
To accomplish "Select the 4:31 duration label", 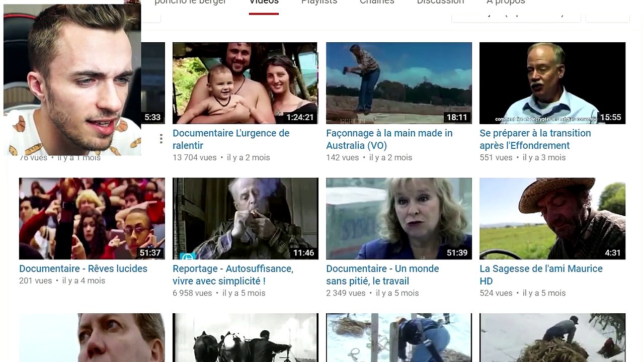I will point(612,253).
